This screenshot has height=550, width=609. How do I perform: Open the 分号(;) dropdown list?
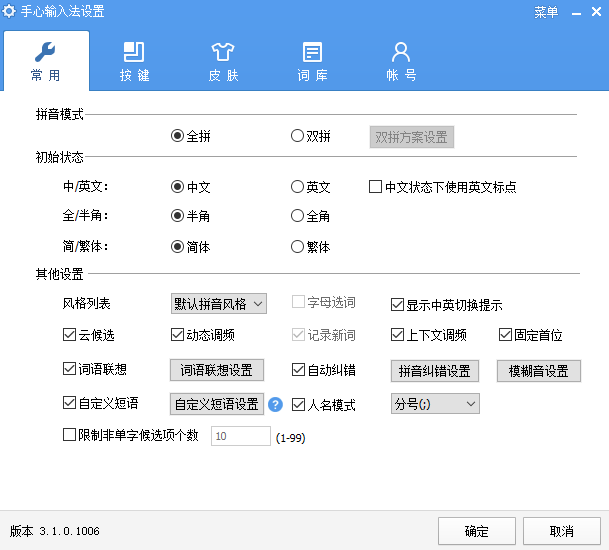click(434, 404)
